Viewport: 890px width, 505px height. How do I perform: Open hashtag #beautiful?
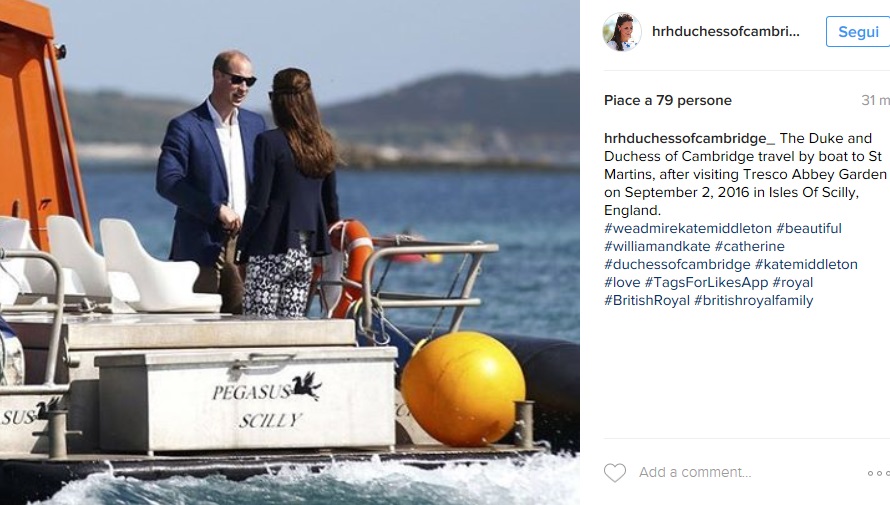pyautogui.click(x=808, y=229)
